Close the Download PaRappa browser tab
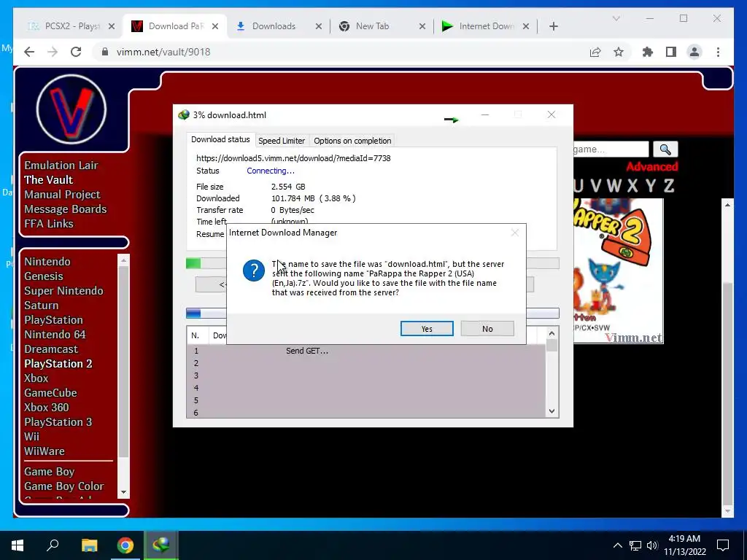747x560 pixels. (x=215, y=26)
